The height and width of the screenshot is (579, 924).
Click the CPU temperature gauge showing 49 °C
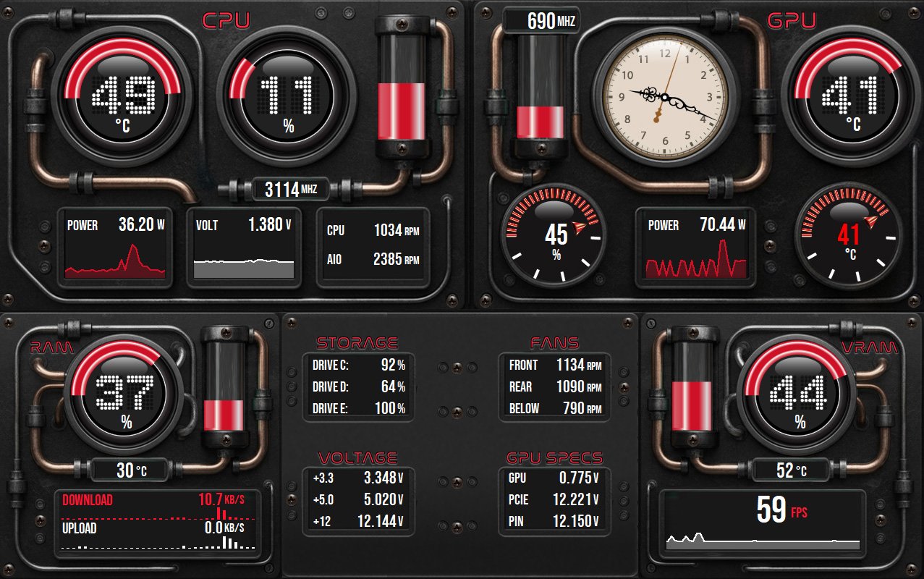122,99
